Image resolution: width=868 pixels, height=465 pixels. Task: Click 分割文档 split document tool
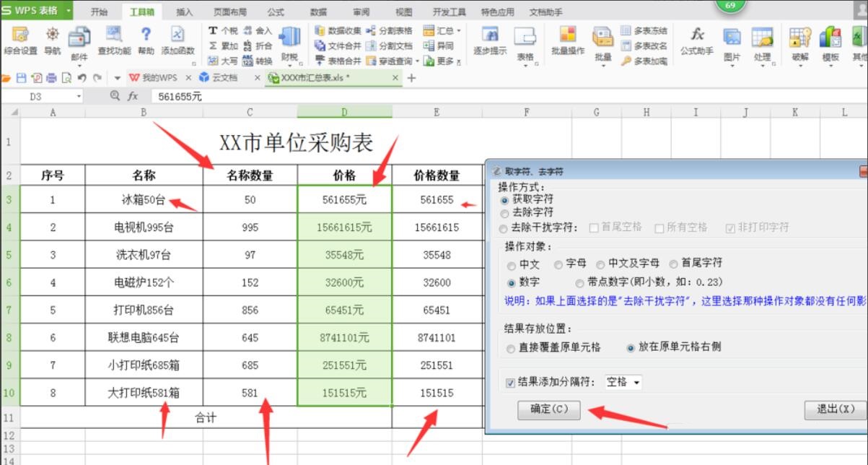click(x=390, y=45)
